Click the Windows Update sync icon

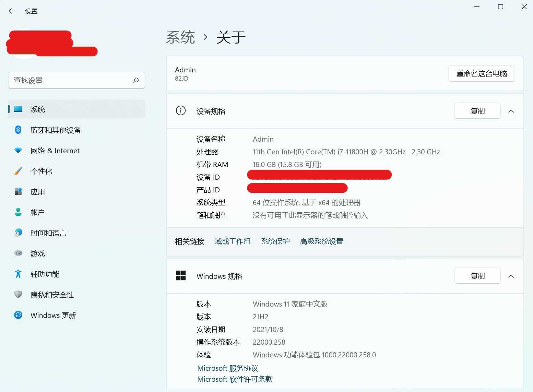click(18, 315)
